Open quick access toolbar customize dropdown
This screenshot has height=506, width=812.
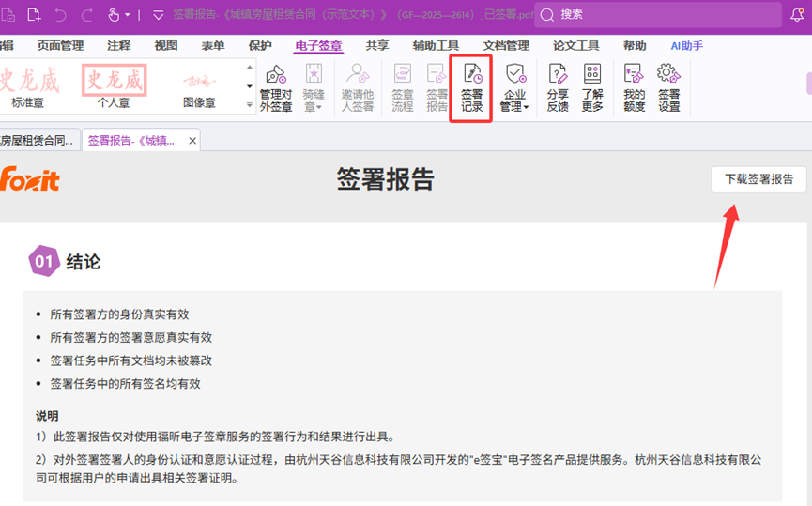coord(157,15)
